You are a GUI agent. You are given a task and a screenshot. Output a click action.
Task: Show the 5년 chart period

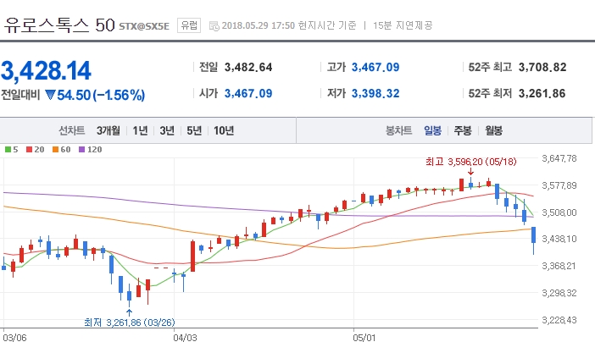click(x=194, y=130)
